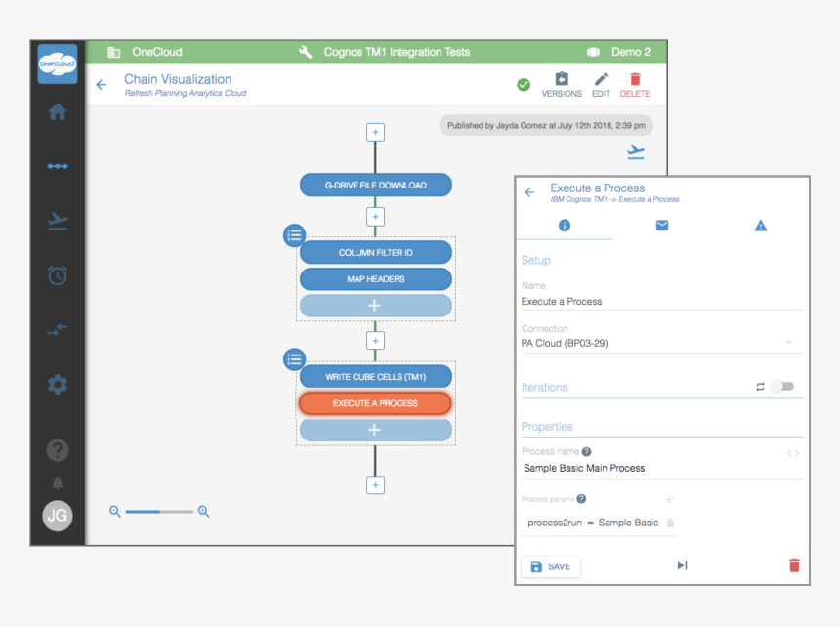This screenshot has height=627, width=840.
Task: Open the settings gear in sidebar
Action: click(x=58, y=385)
